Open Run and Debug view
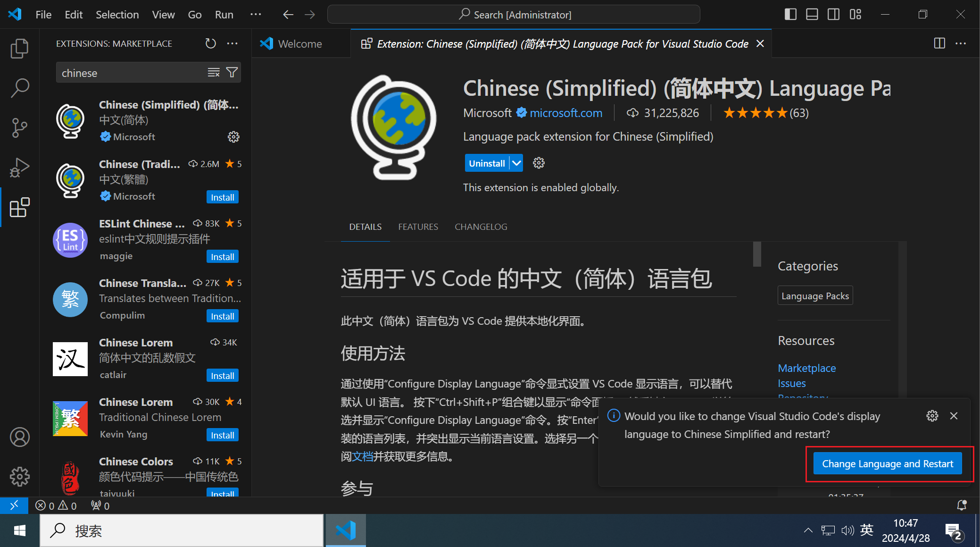This screenshot has width=980, height=547. [x=19, y=168]
